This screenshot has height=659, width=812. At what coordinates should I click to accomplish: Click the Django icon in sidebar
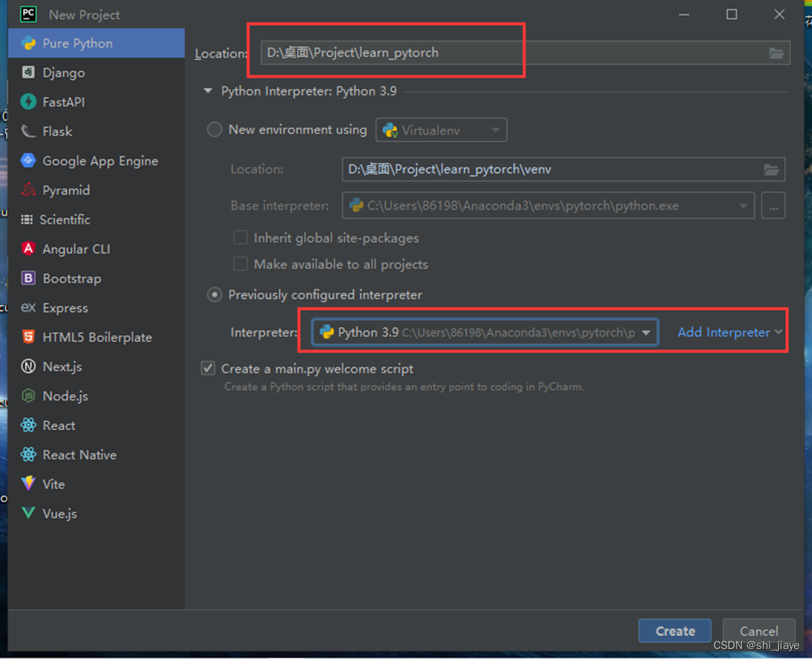pos(28,72)
